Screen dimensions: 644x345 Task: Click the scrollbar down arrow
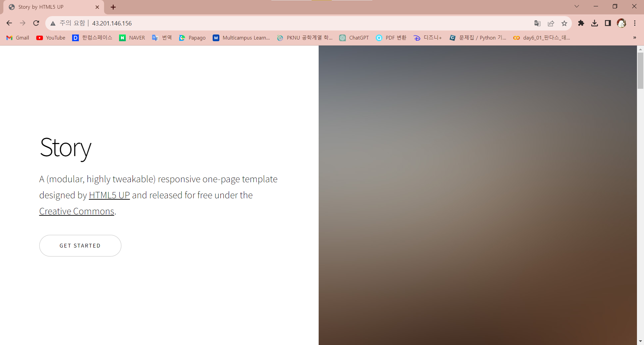640,341
